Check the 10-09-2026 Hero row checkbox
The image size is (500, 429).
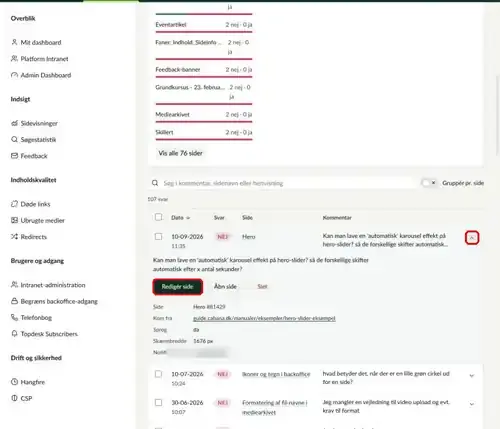[158, 237]
